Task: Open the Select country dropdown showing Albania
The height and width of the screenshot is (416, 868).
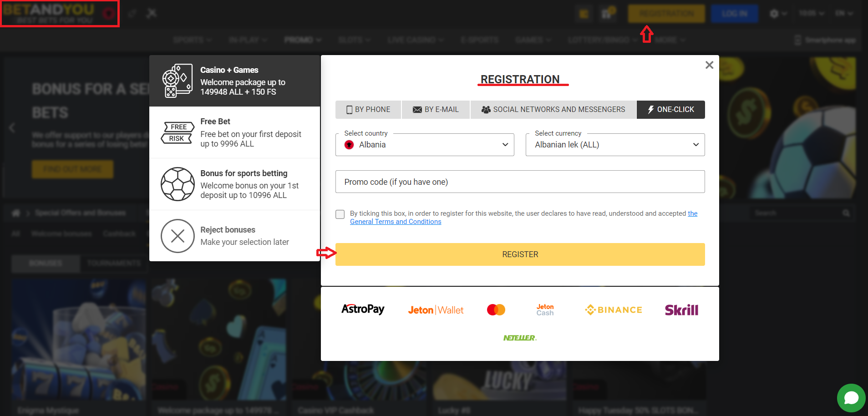Action: click(425, 145)
